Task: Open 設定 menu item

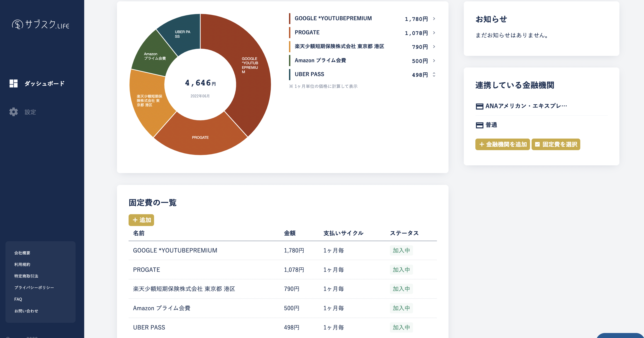Action: 30,112
